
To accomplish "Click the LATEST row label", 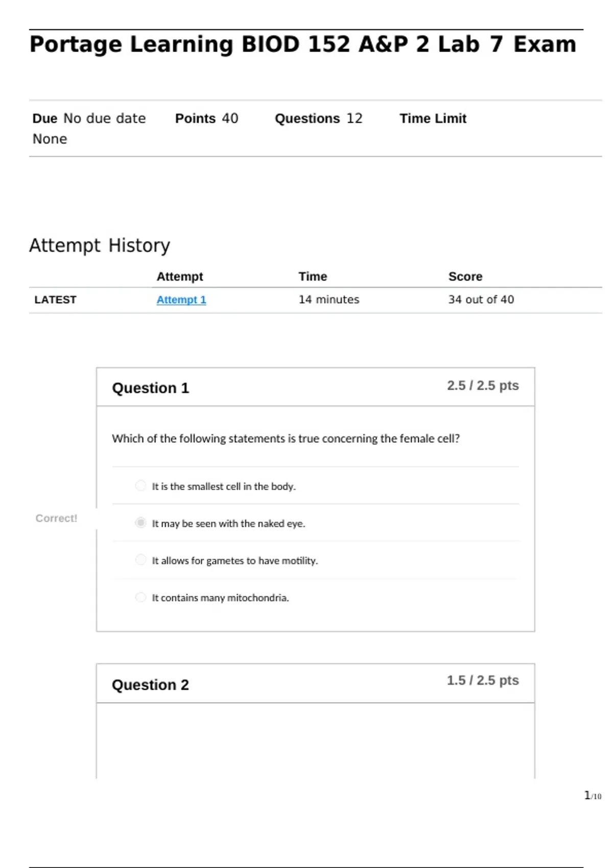I will pyautogui.click(x=55, y=300).
